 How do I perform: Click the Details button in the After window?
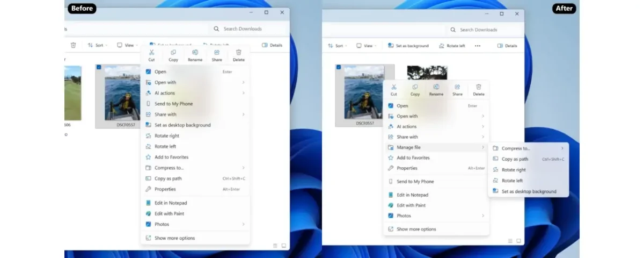click(507, 46)
